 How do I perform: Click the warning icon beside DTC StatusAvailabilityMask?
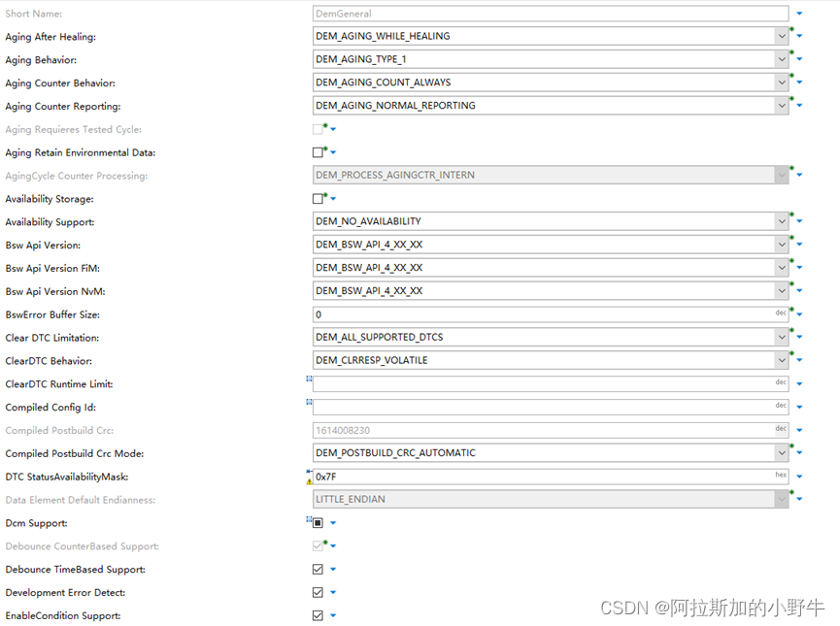(x=309, y=481)
